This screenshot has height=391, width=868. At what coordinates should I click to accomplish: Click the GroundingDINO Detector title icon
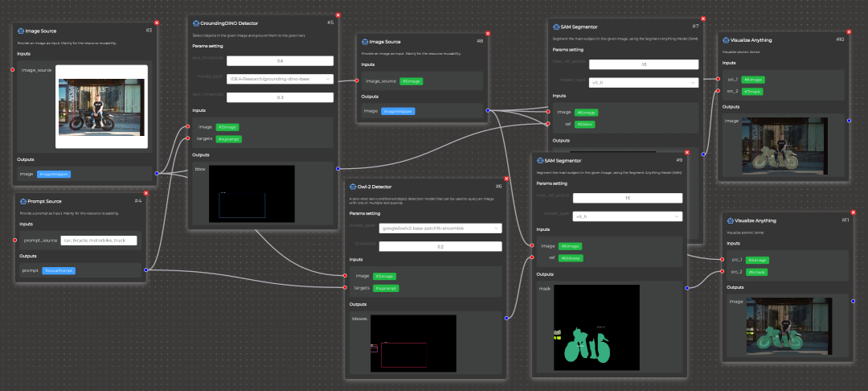(x=195, y=23)
